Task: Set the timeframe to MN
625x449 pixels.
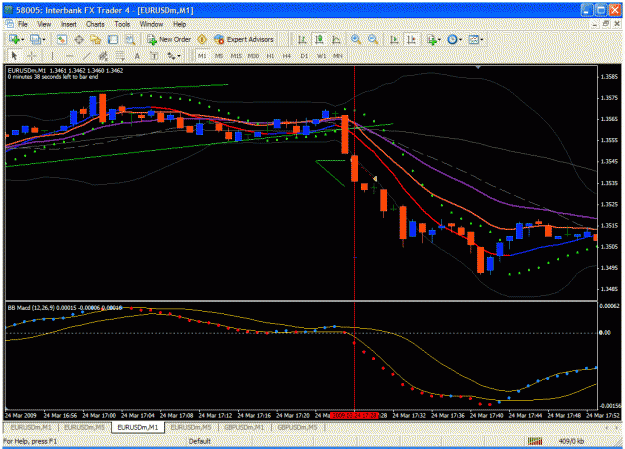Action: (x=338, y=56)
